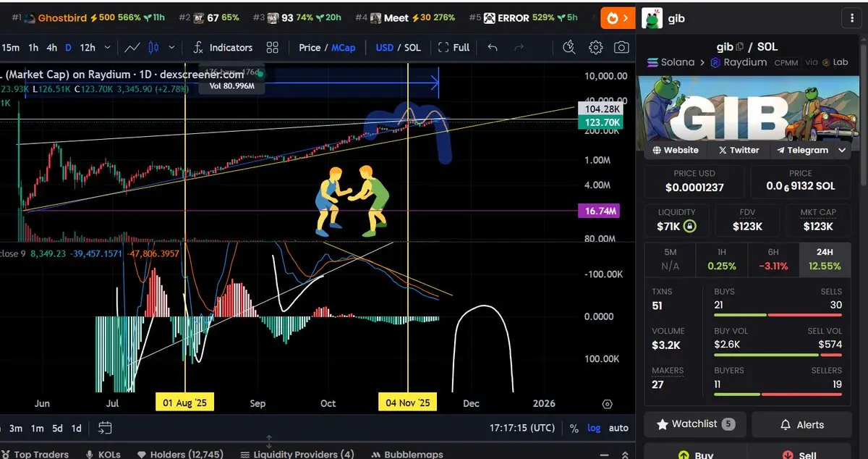
Task: Expand the timeframe dropdown after 12h
Action: (x=108, y=48)
